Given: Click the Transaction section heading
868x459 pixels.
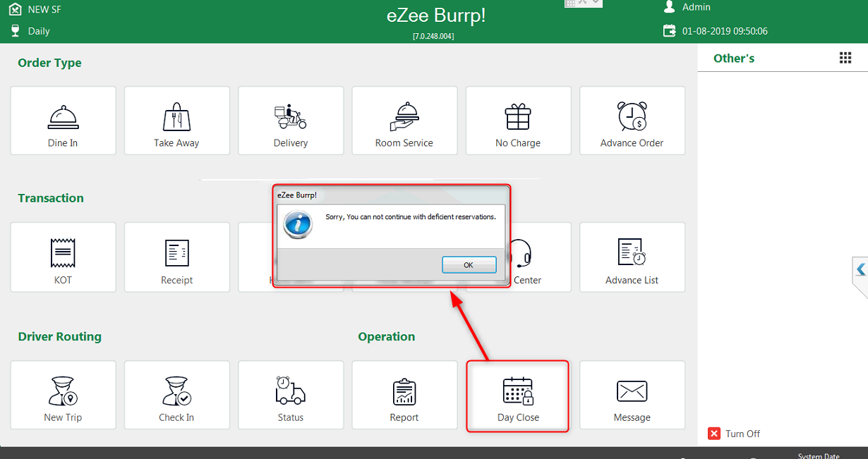Looking at the screenshot, I should click(51, 198).
